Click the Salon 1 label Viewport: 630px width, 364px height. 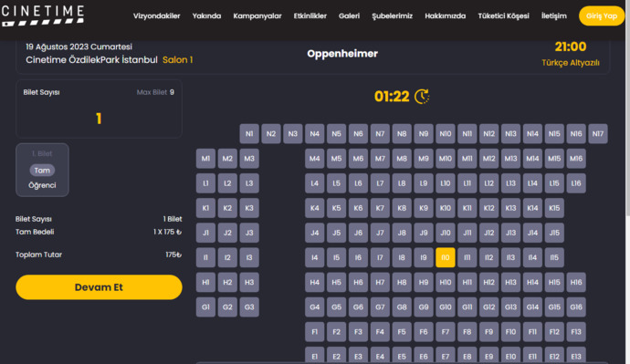tap(178, 60)
